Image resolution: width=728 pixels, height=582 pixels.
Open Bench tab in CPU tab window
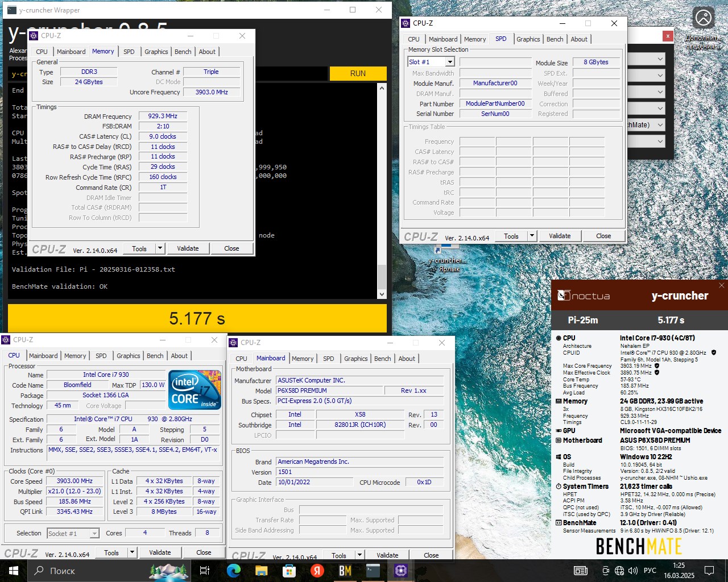pyautogui.click(x=155, y=356)
